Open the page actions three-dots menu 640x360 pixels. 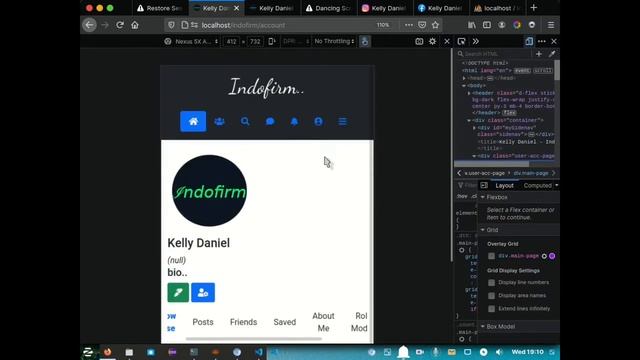[409, 25]
